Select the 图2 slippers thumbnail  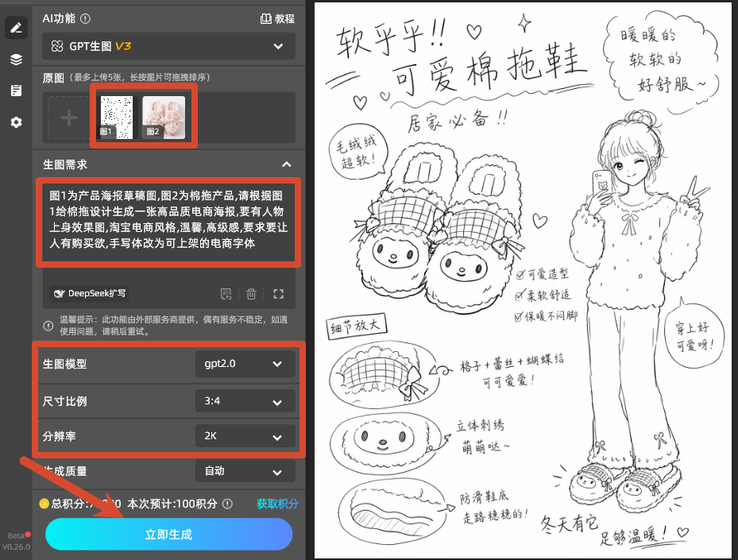[164, 118]
